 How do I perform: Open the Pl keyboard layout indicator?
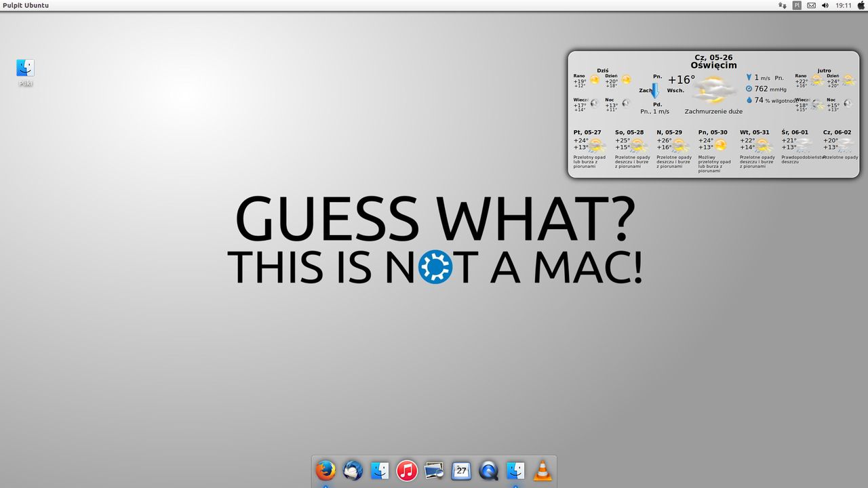coord(797,5)
